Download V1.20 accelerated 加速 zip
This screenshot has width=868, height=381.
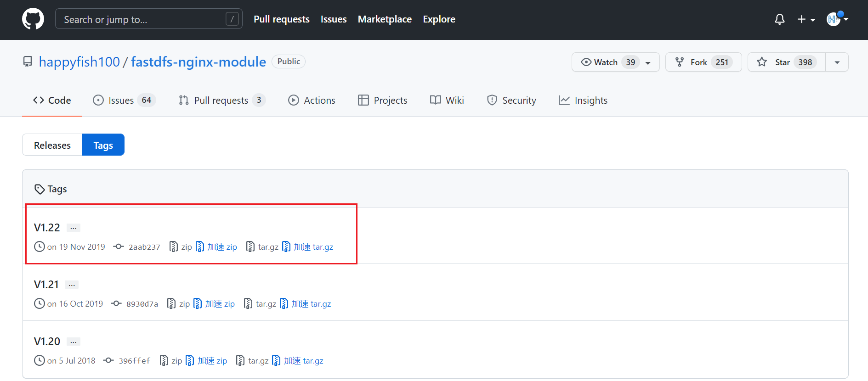coord(206,361)
